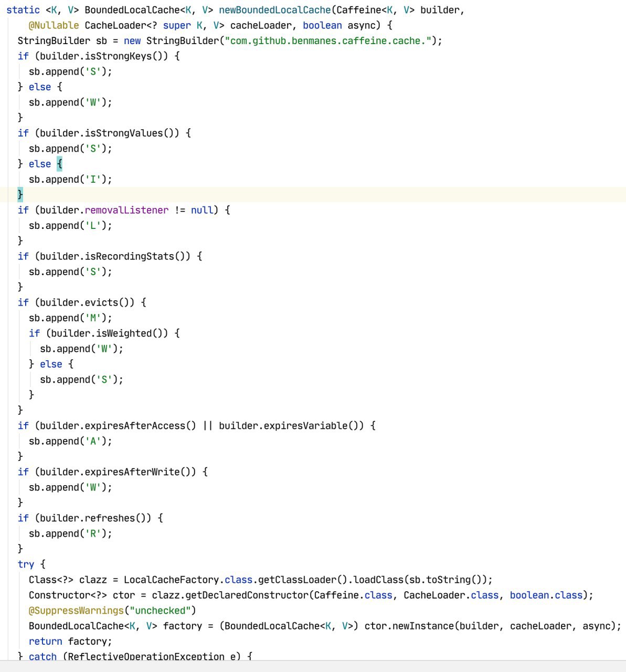Image resolution: width=626 pixels, height=672 pixels.
Task: Click the sb.append('R') line
Action: pyautogui.click(x=71, y=533)
